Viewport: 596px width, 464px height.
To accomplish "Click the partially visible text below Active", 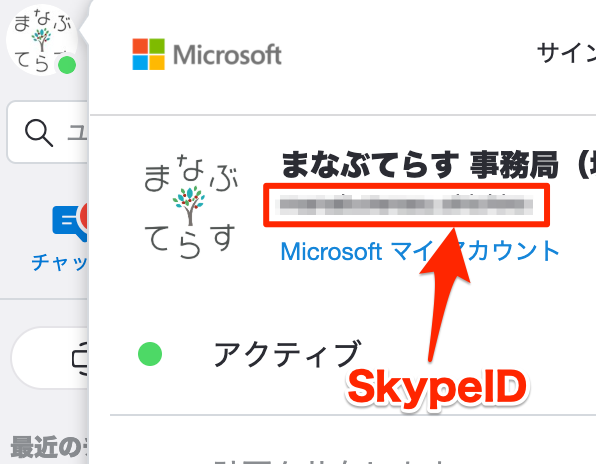I will point(329,461).
